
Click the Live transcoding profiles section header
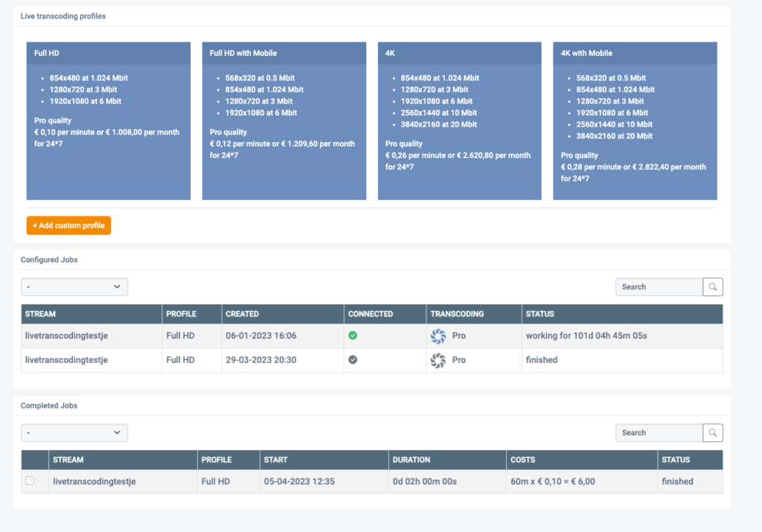[63, 15]
